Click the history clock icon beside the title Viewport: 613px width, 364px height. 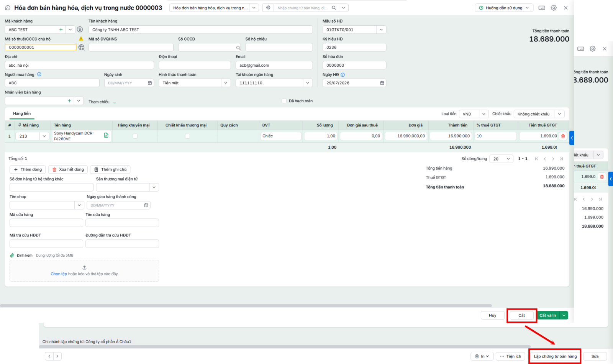(8, 8)
